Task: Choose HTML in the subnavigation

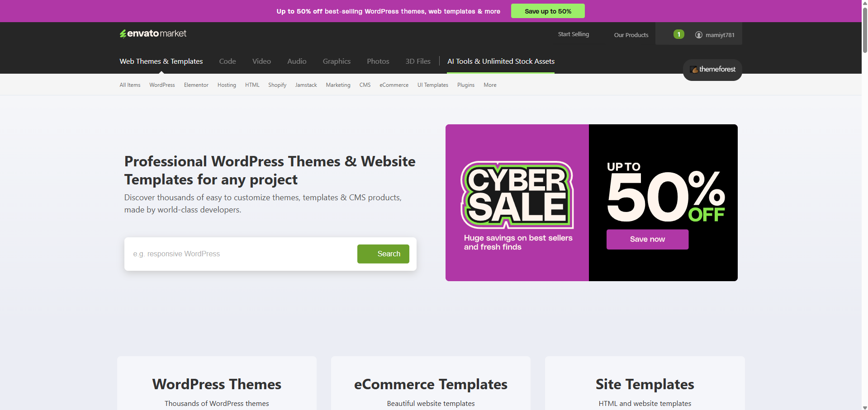Action: tap(252, 85)
